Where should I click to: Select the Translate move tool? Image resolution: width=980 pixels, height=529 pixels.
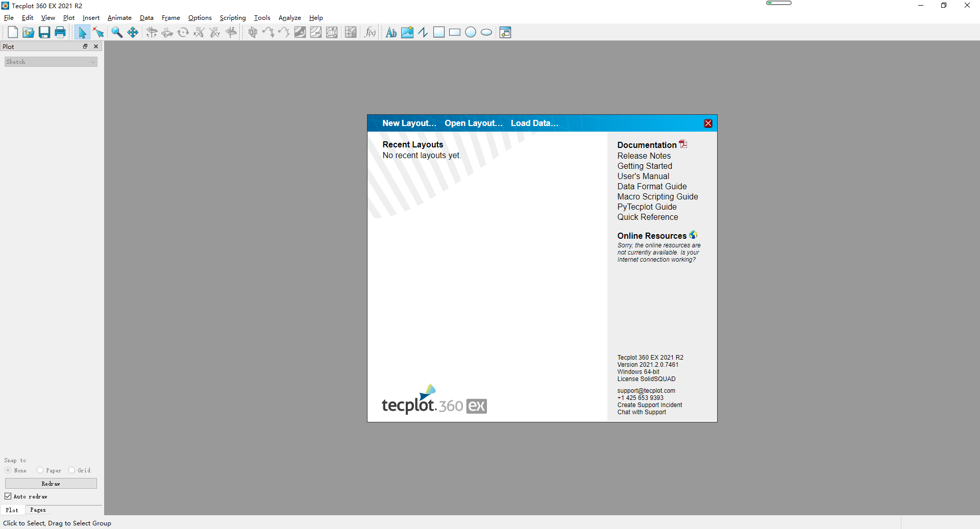133,33
